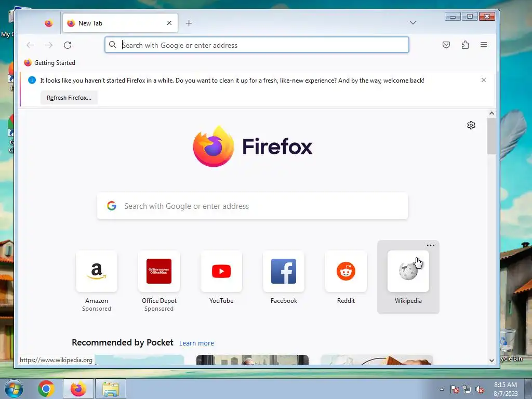Click Firefox taskbar button
The height and width of the screenshot is (399, 532).
(x=78, y=389)
